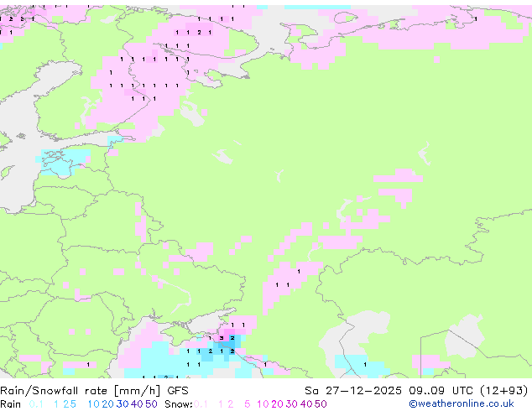Select the date '27-12-2025' in footer
The height and width of the screenshot is (411, 532).
[x=363, y=391]
